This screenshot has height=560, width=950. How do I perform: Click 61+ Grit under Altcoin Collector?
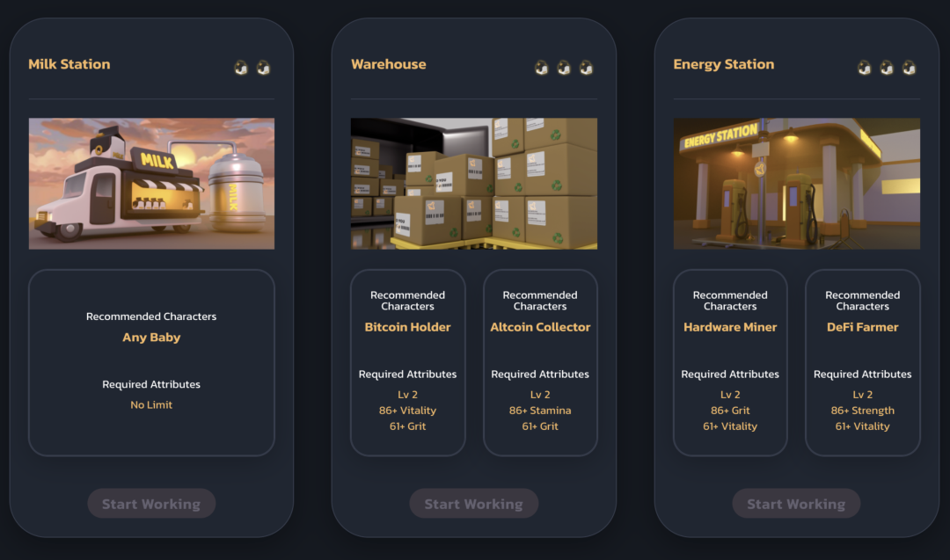(x=540, y=426)
